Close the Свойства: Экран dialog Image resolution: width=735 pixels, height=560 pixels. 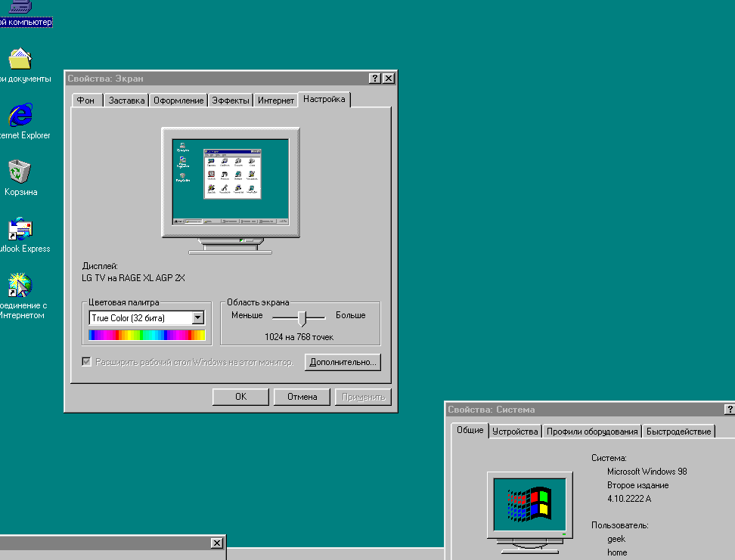click(x=389, y=79)
